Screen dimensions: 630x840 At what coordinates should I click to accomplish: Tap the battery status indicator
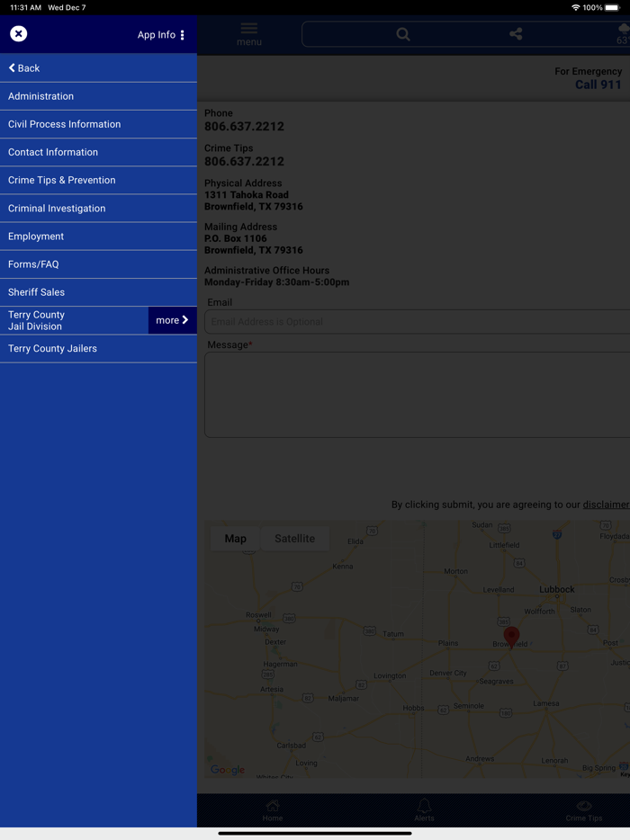pyautogui.click(x=612, y=7)
